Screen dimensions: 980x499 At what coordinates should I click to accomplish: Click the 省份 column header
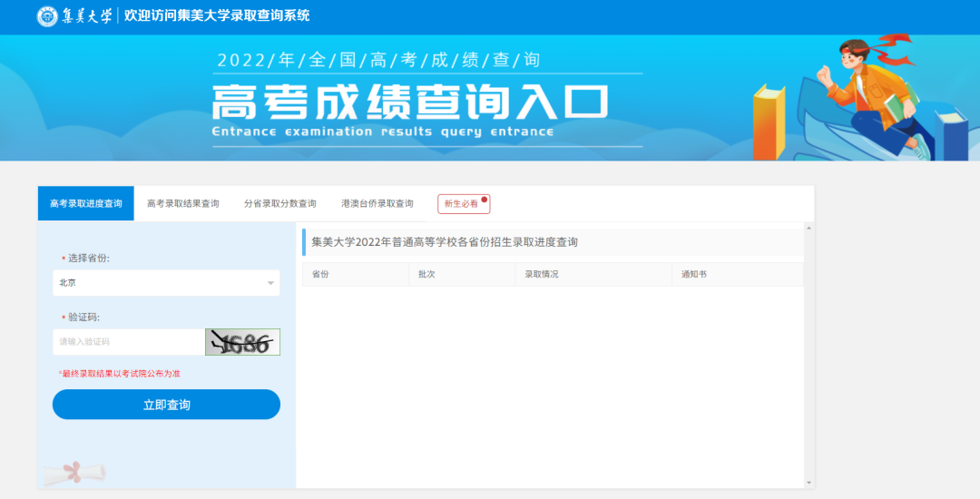click(356, 274)
